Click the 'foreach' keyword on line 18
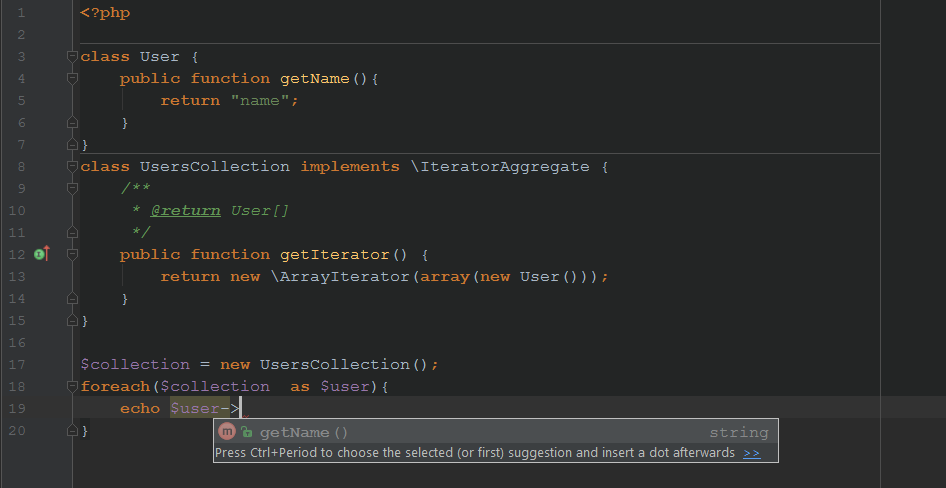The width and height of the screenshot is (946, 488). tap(115, 386)
